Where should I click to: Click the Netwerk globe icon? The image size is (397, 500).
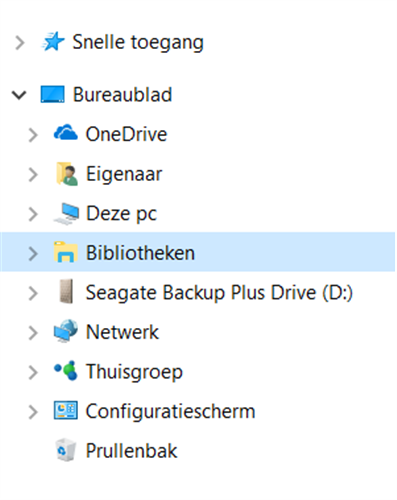[x=66, y=331]
